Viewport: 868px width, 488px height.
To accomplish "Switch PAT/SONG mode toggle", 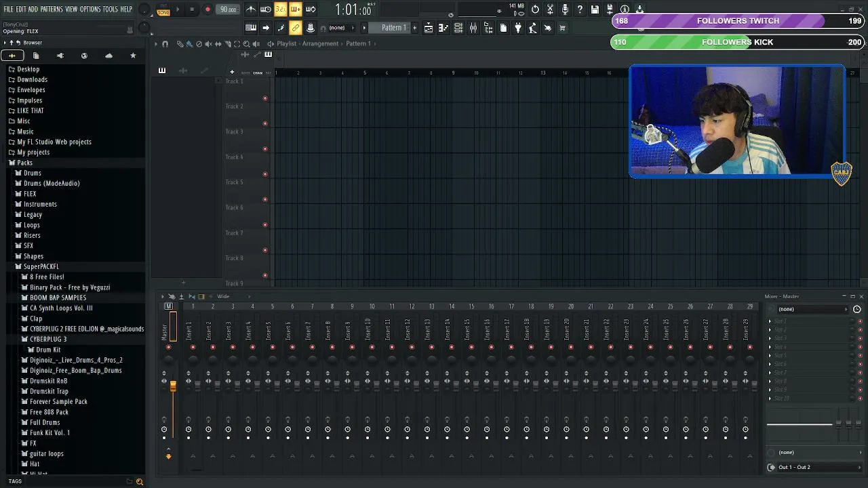I will [163, 9].
